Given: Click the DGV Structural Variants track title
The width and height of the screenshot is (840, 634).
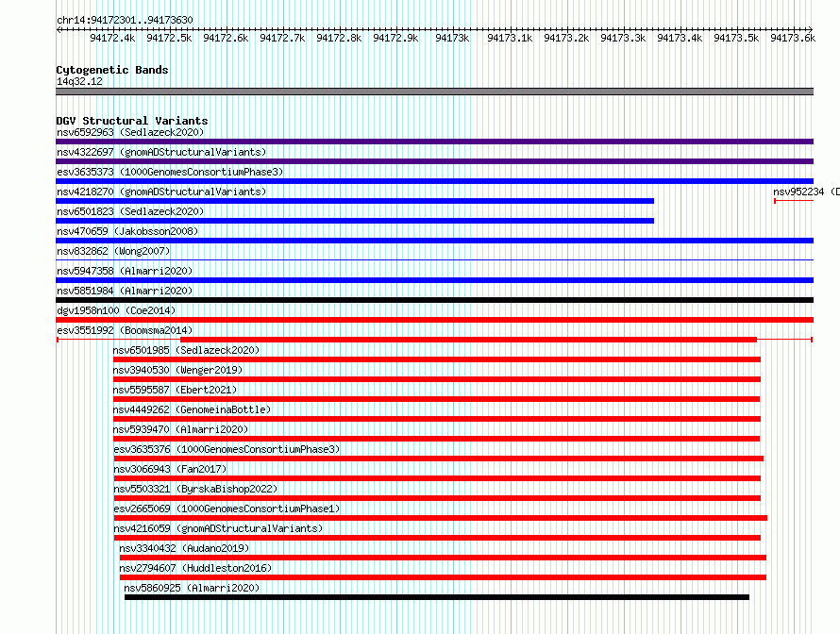Looking at the screenshot, I should pyautogui.click(x=132, y=121).
